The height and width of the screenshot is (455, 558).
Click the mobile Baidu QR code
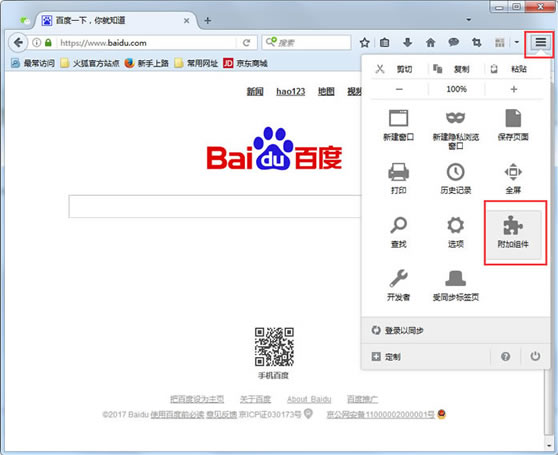(274, 347)
